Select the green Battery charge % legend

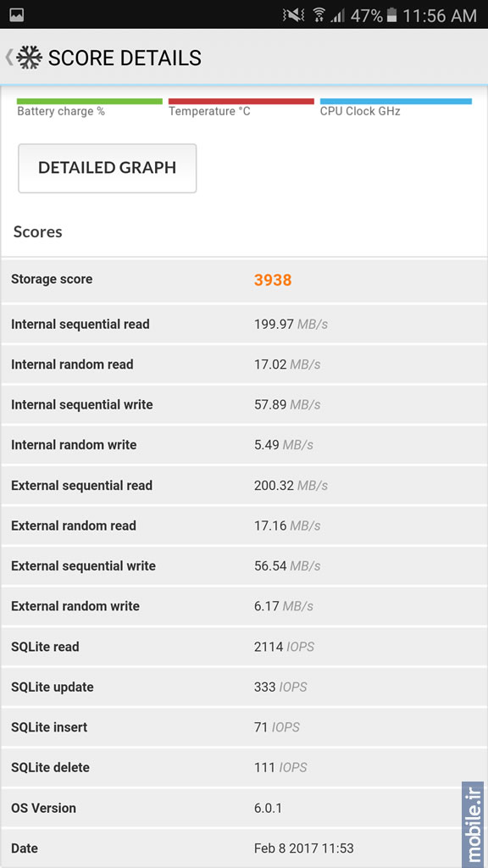tap(90, 108)
